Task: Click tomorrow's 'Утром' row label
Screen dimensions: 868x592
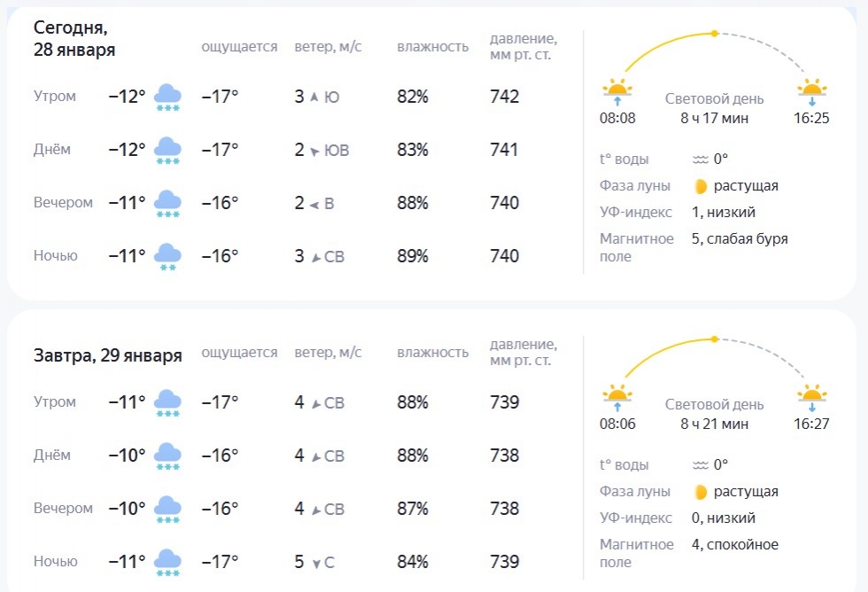Action: (x=55, y=402)
